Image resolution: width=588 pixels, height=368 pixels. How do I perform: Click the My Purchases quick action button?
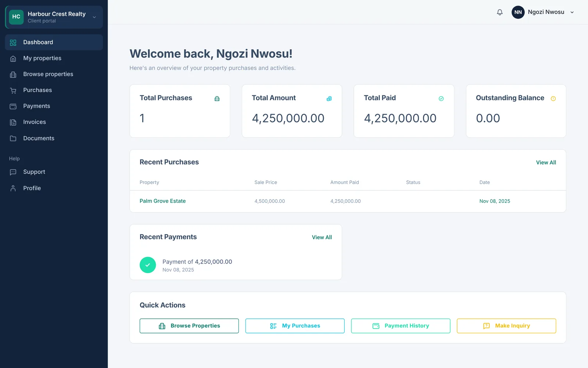[x=295, y=326]
